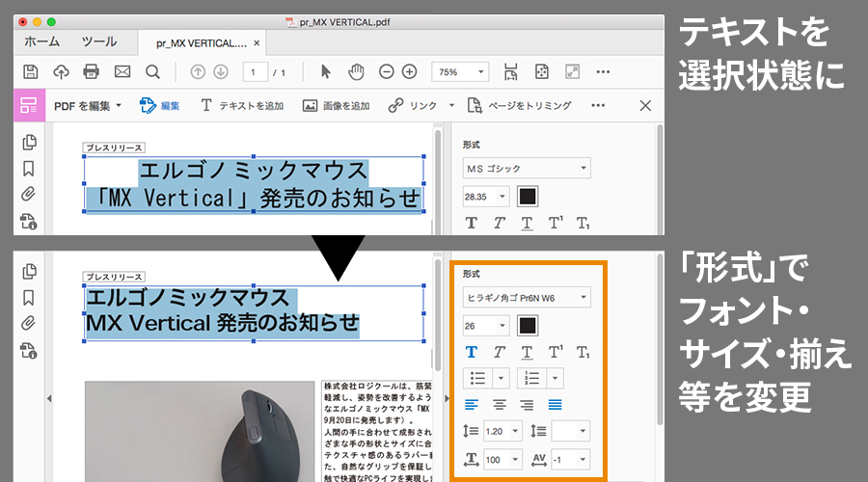
Task: Click the 編集 edit button
Action: [159, 106]
